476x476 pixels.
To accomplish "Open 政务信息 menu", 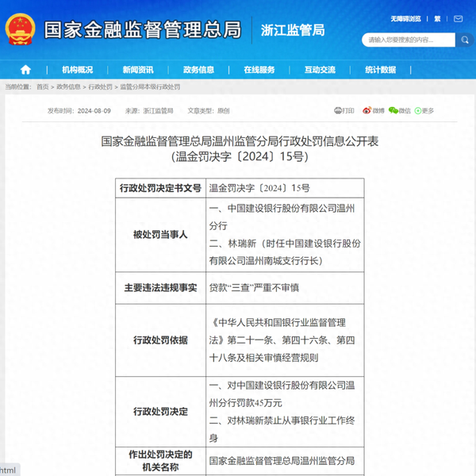I will [x=198, y=70].
